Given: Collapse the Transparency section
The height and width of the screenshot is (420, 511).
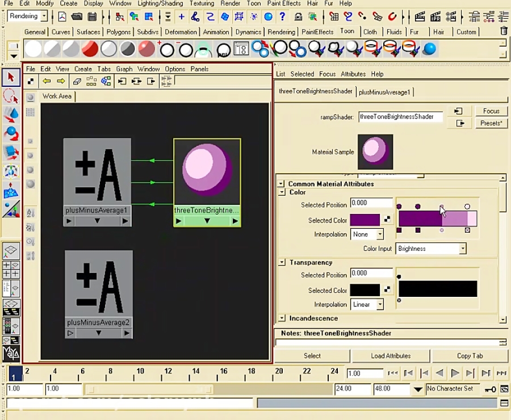Looking at the screenshot, I should [281, 262].
